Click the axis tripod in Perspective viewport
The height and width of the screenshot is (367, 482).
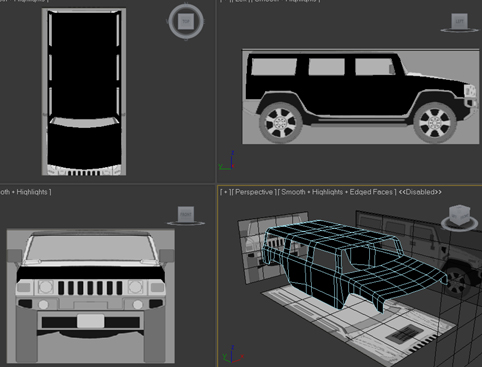(x=232, y=355)
